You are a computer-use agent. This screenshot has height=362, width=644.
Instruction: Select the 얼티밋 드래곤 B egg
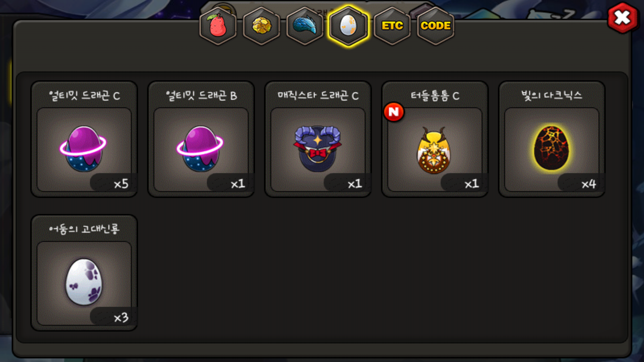pyautogui.click(x=201, y=149)
